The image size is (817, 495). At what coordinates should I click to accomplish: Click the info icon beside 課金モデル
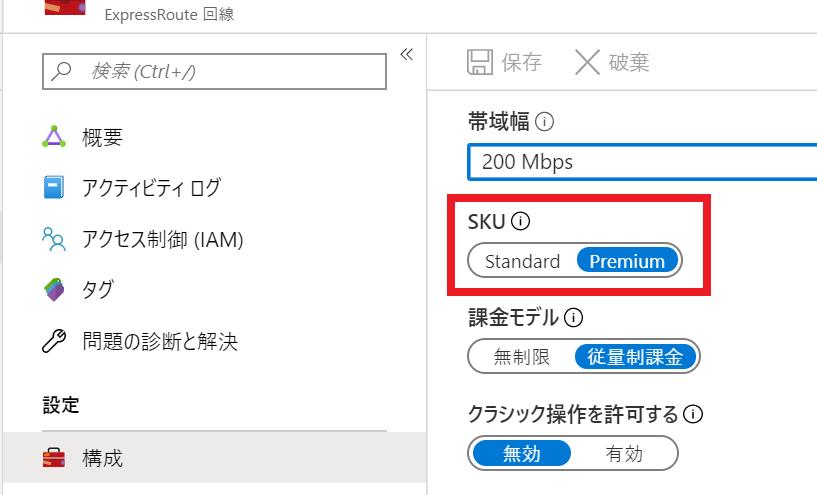click(574, 318)
